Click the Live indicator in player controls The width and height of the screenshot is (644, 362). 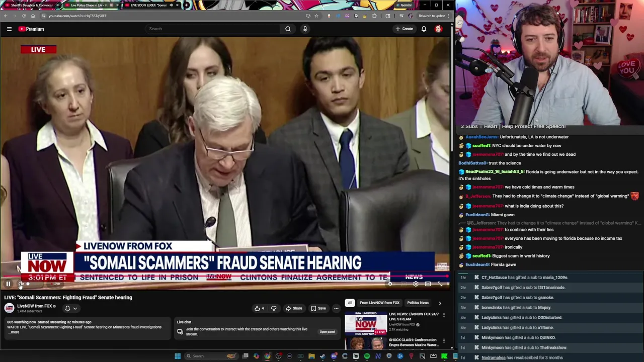point(56,284)
